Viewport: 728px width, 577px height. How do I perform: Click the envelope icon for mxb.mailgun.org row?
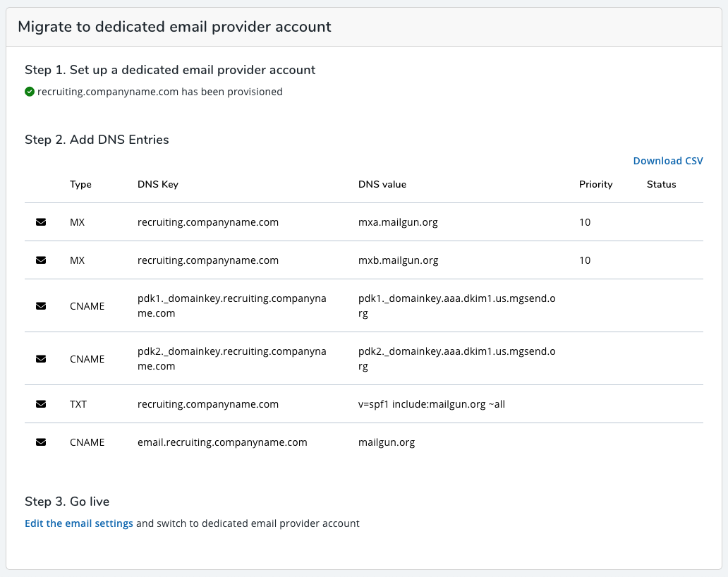[41, 260]
